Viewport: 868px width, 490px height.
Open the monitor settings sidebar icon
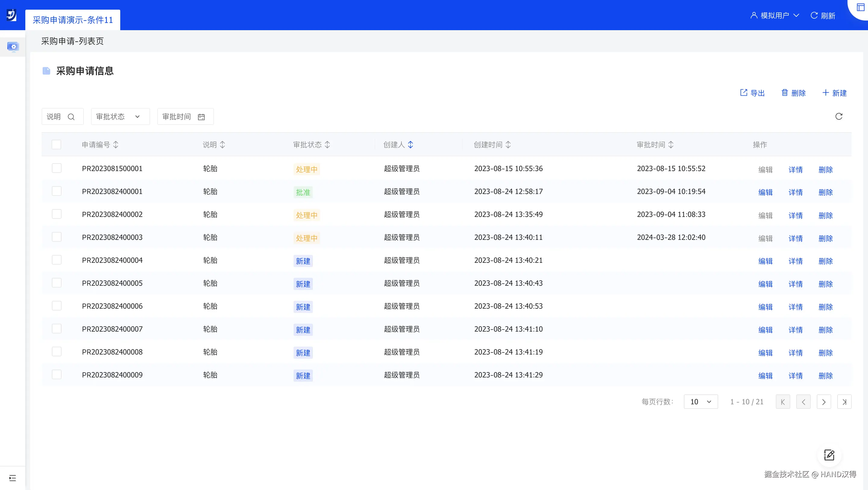(x=13, y=46)
